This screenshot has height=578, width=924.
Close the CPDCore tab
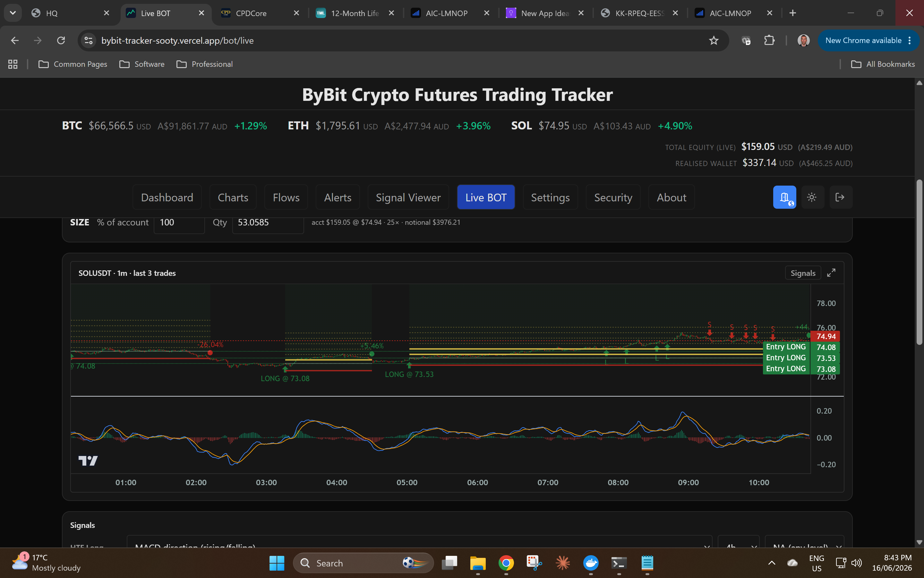pos(296,13)
